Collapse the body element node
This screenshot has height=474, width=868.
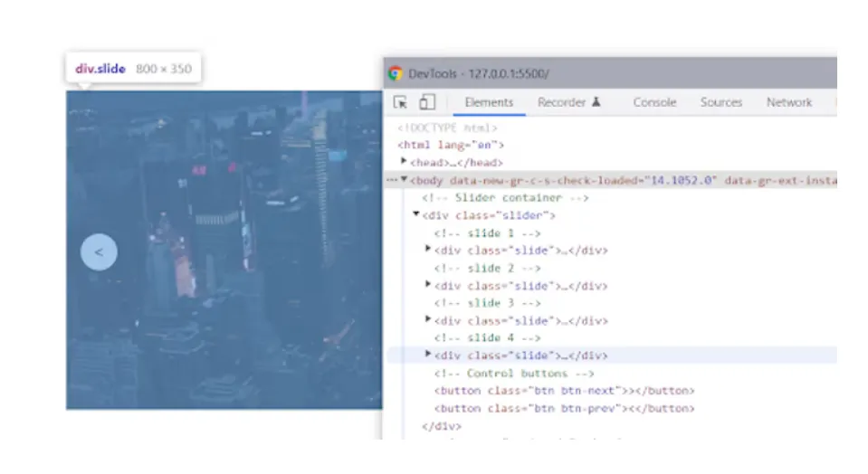(404, 179)
